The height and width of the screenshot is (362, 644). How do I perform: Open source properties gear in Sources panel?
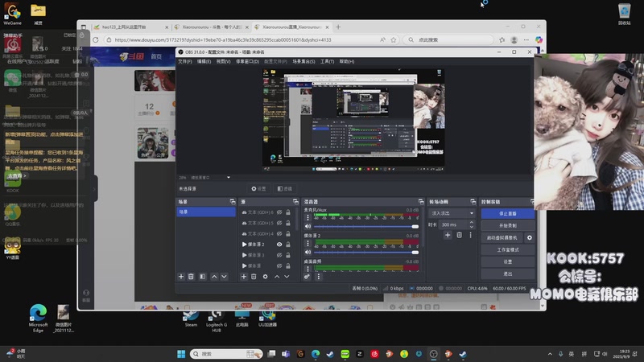coord(266,277)
